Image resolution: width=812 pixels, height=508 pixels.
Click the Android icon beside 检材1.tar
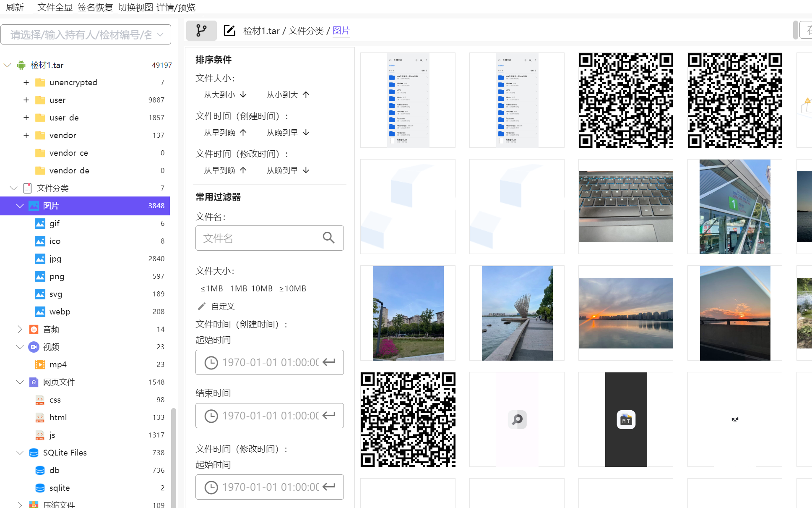(21, 65)
